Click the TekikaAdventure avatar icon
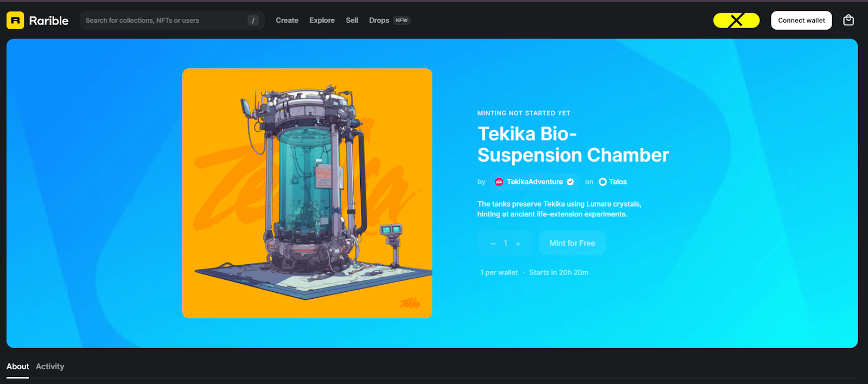Viewport: 868px width, 384px height. (499, 182)
